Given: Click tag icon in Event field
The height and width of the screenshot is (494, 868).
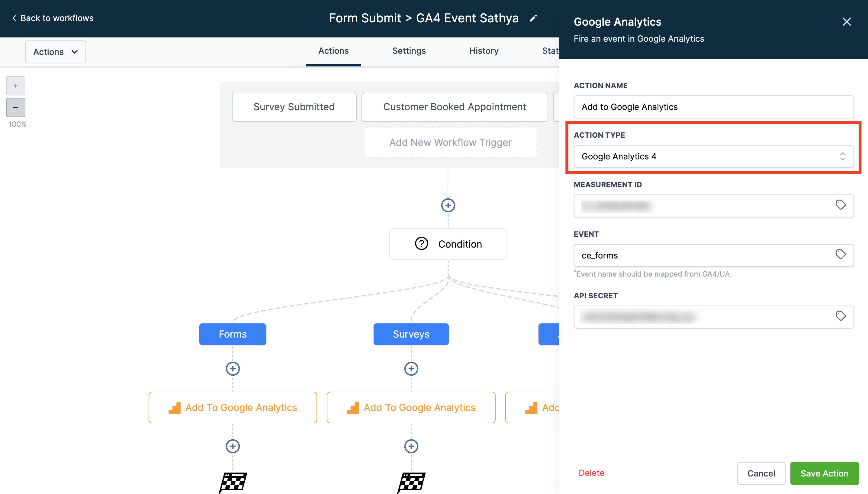Looking at the screenshot, I should (840, 255).
